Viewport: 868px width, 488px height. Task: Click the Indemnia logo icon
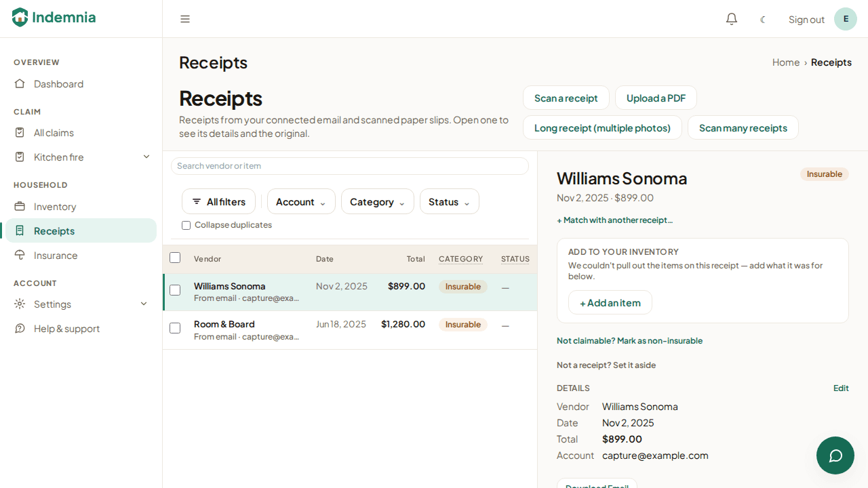click(20, 18)
